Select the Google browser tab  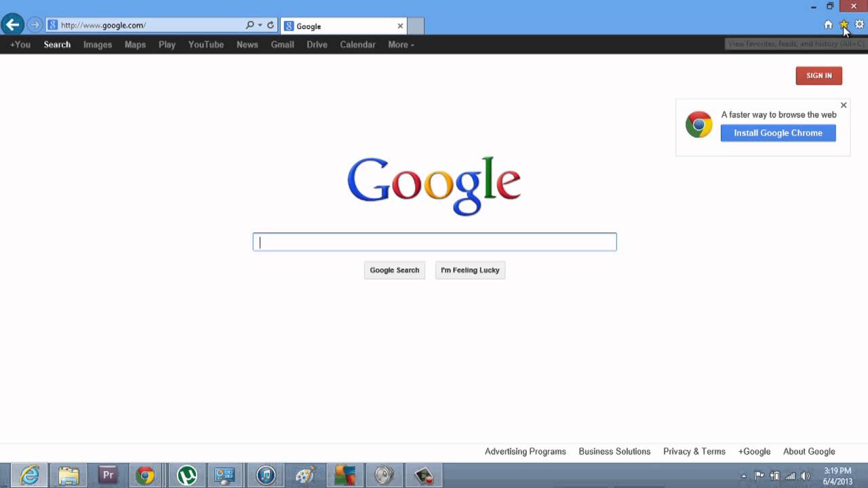(x=344, y=26)
